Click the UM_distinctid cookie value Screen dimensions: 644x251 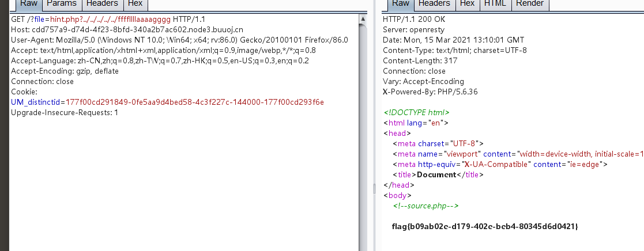(195, 102)
